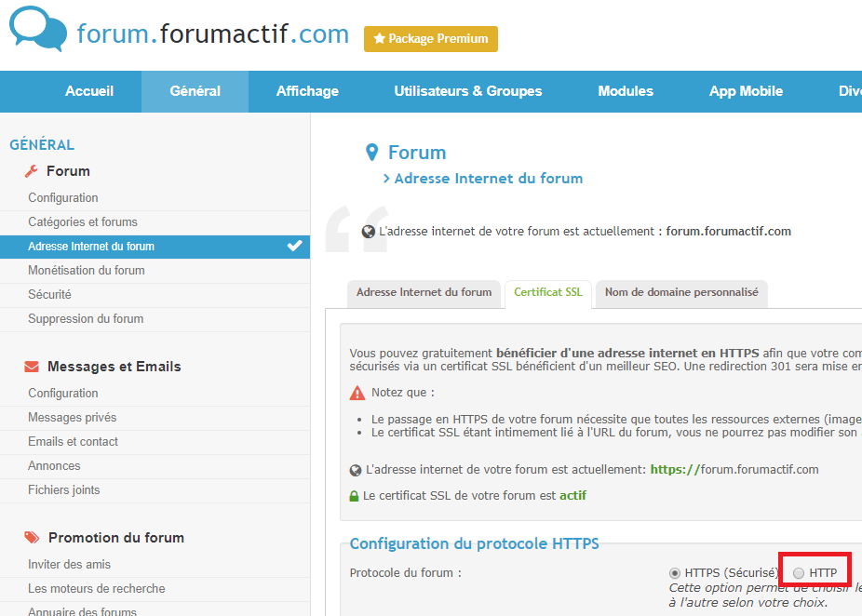Select Adresse Internet du forum sidebar item
Image resolution: width=862 pixels, height=616 pixels.
[155, 247]
